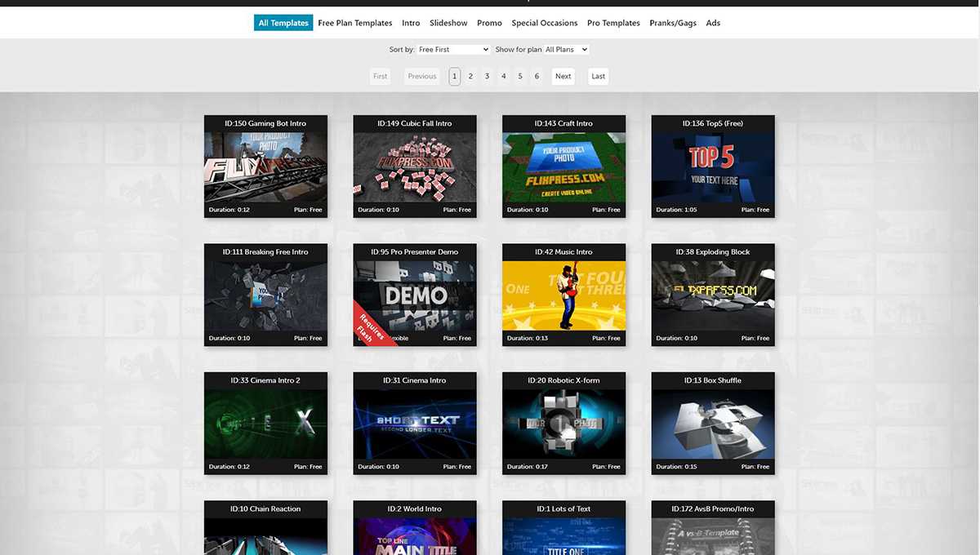Select the Special Occasions tab
Viewport: 980px width, 555px height.
pos(544,23)
